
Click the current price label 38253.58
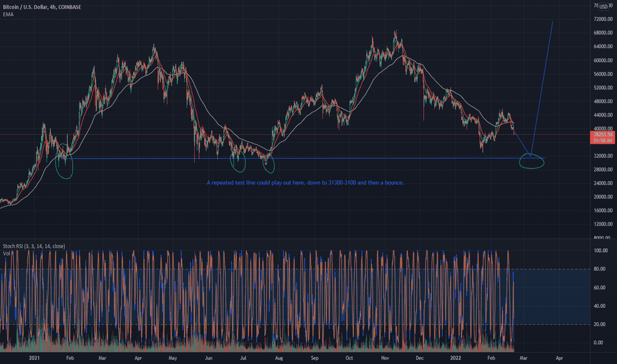[602, 134]
